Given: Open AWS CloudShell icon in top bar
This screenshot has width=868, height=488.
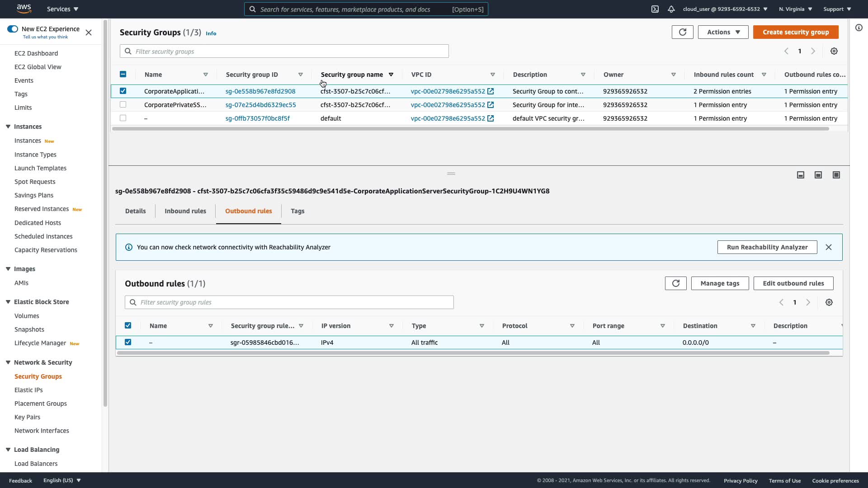Looking at the screenshot, I should pyautogui.click(x=655, y=9).
